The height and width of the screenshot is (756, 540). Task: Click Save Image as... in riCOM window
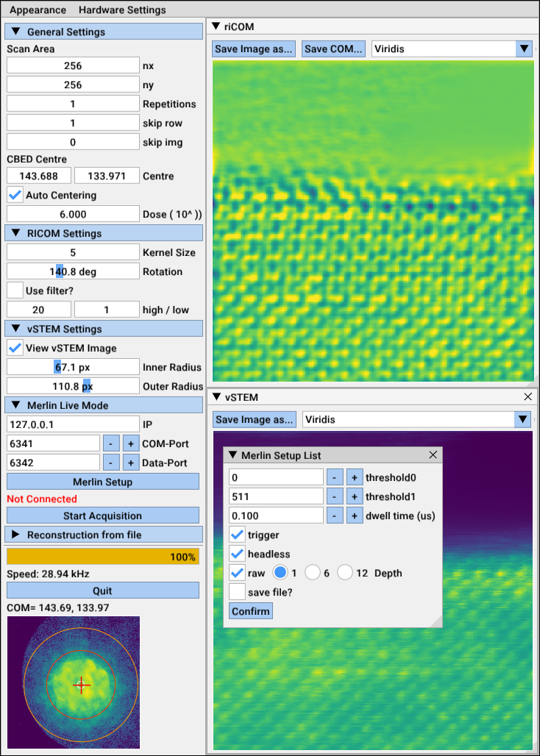click(254, 49)
